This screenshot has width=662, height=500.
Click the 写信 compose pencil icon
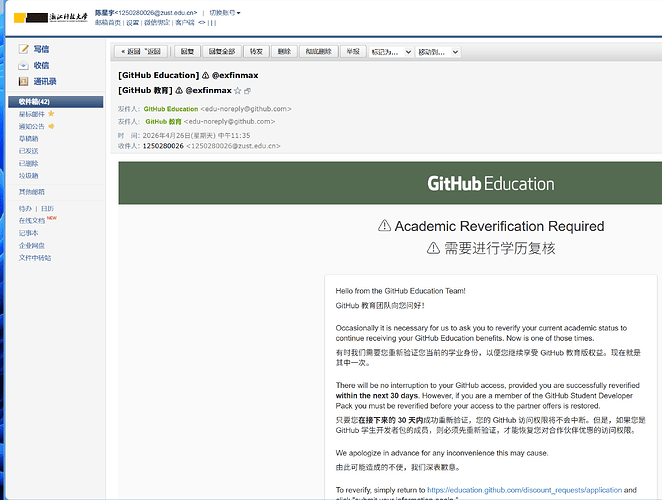(x=24, y=49)
